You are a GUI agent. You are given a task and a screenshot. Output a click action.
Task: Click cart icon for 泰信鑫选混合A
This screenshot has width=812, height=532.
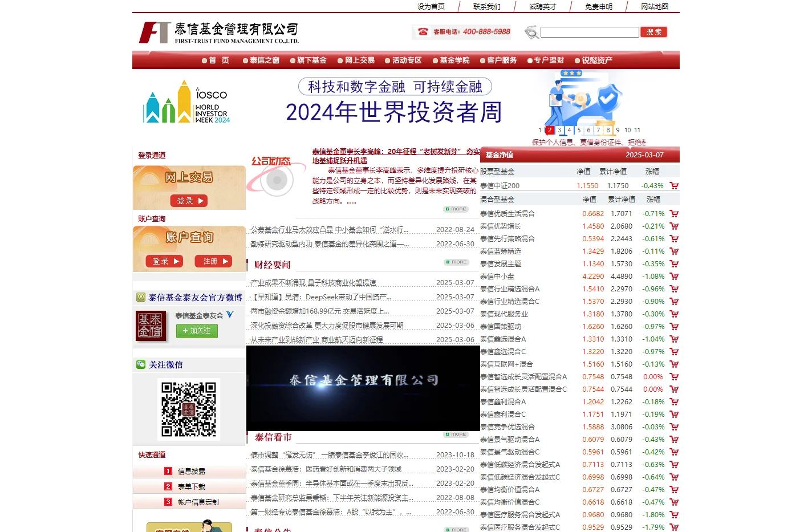674,339
